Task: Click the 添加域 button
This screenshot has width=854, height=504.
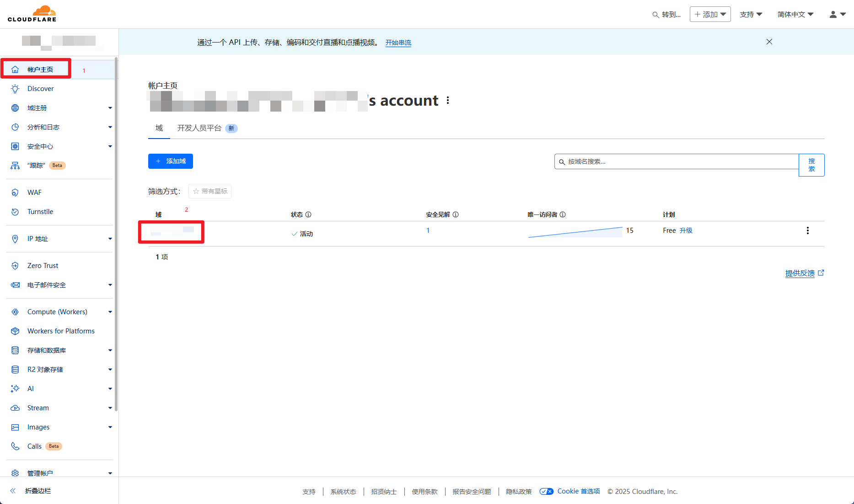Action: click(170, 161)
